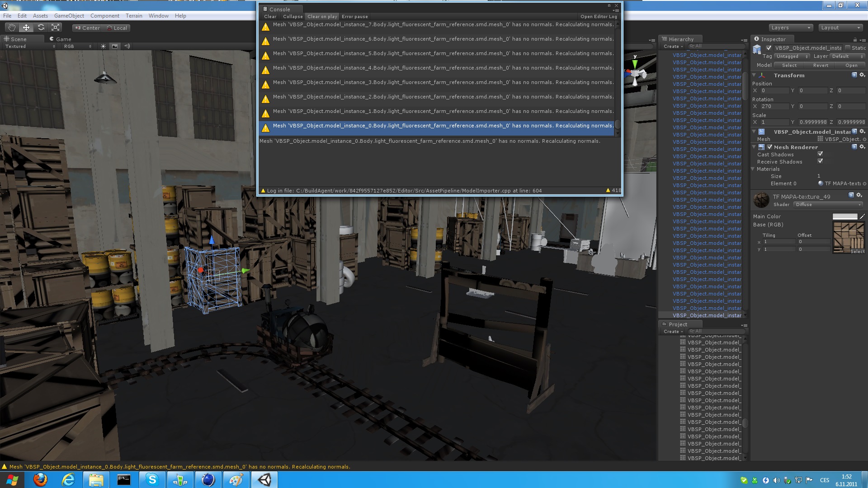Toggle Local handle orientation button
Screen dimensions: 868x488
pos(116,28)
